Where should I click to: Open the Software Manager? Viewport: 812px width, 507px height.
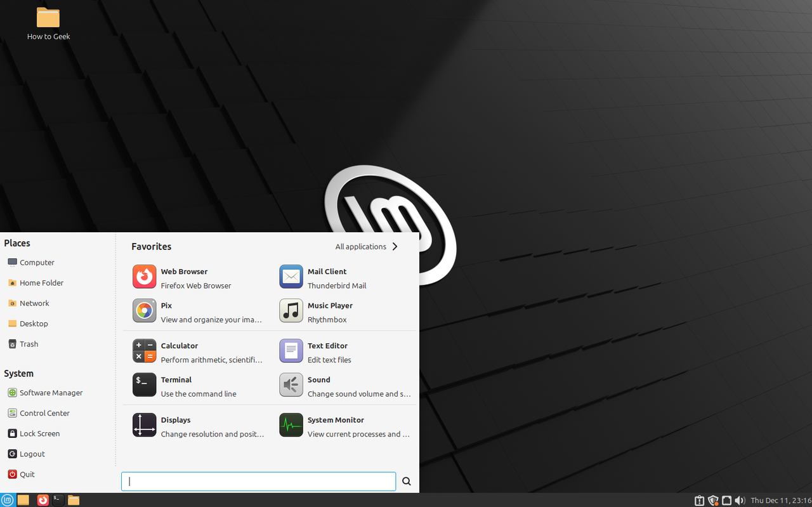click(51, 392)
